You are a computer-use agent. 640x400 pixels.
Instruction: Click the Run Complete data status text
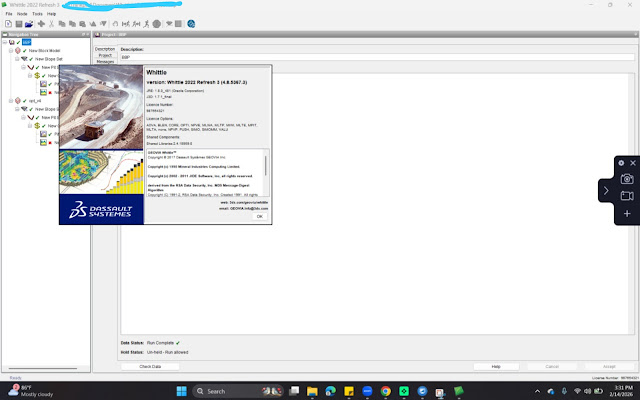pyautogui.click(x=160, y=343)
